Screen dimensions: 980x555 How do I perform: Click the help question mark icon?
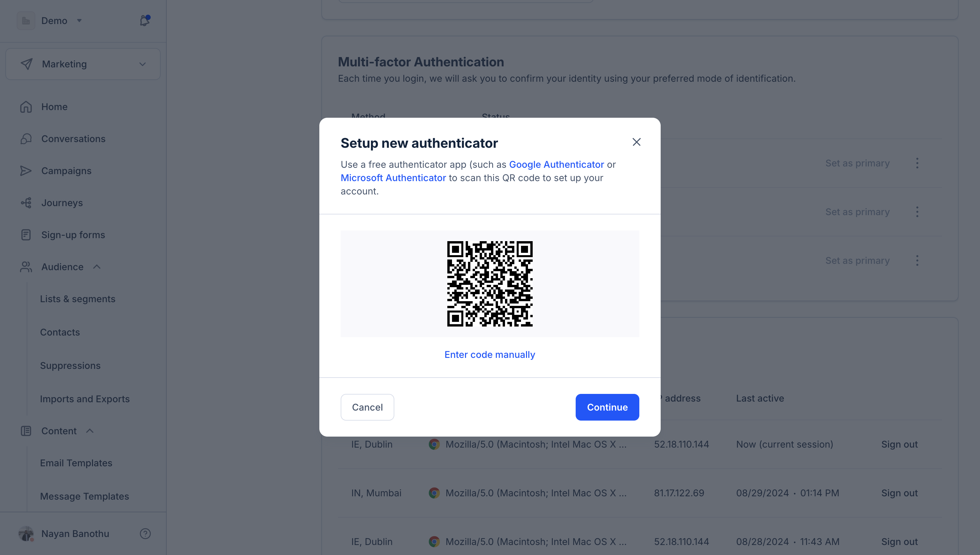tap(145, 533)
